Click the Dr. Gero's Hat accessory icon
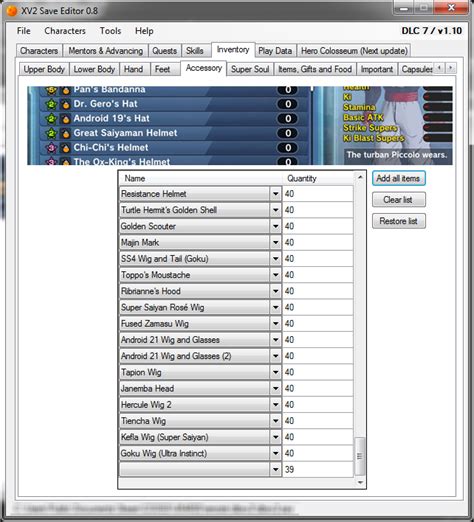Screen dimensions: 474x522 (66, 105)
